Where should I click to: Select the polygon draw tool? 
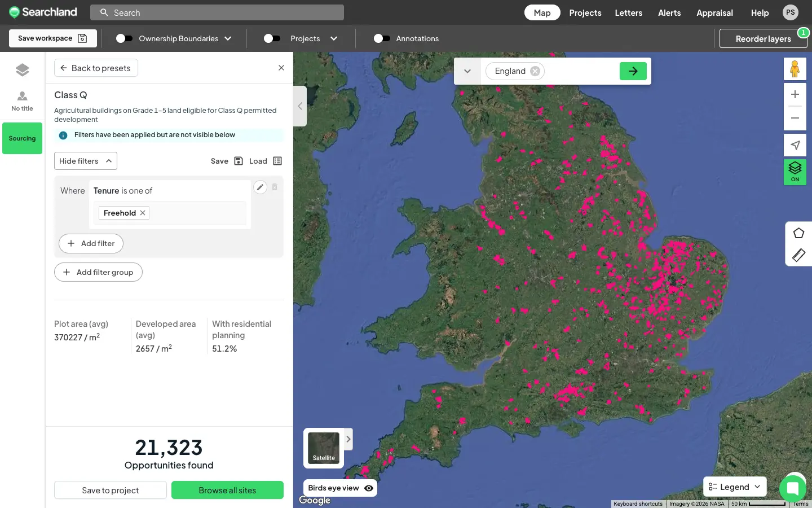[x=799, y=233]
